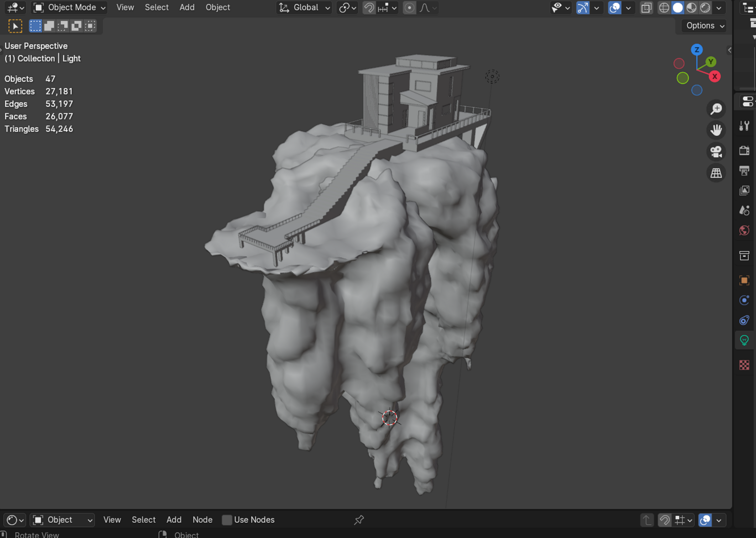Open the viewport Select menu

tap(156, 8)
